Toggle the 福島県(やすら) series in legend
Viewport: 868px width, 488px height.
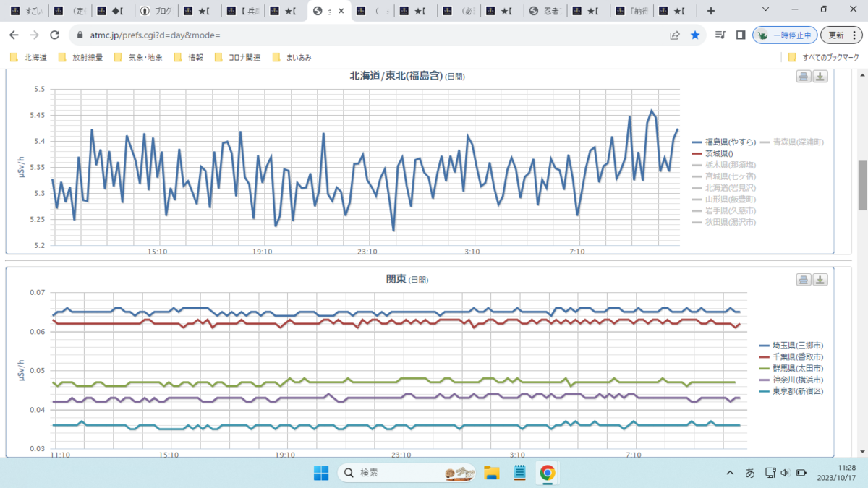point(723,142)
